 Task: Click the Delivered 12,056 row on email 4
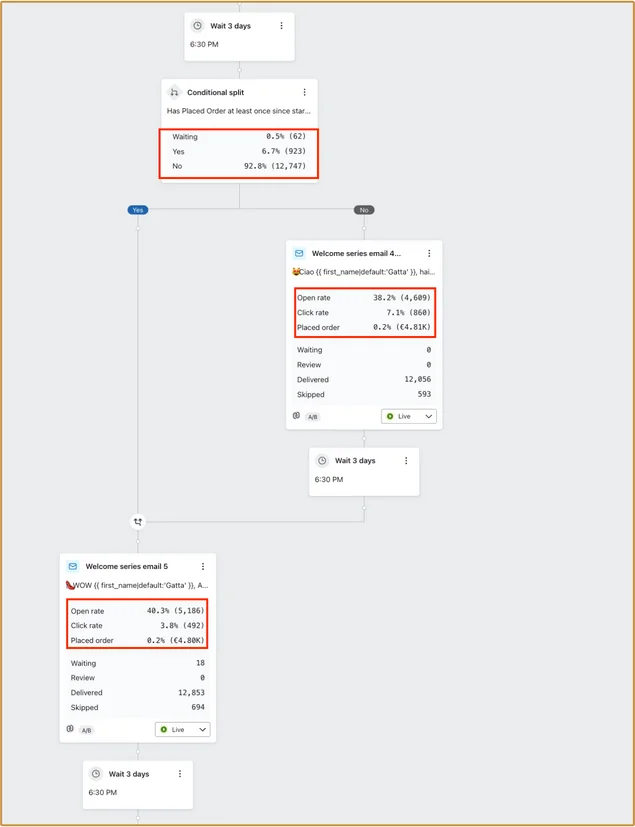(364, 380)
